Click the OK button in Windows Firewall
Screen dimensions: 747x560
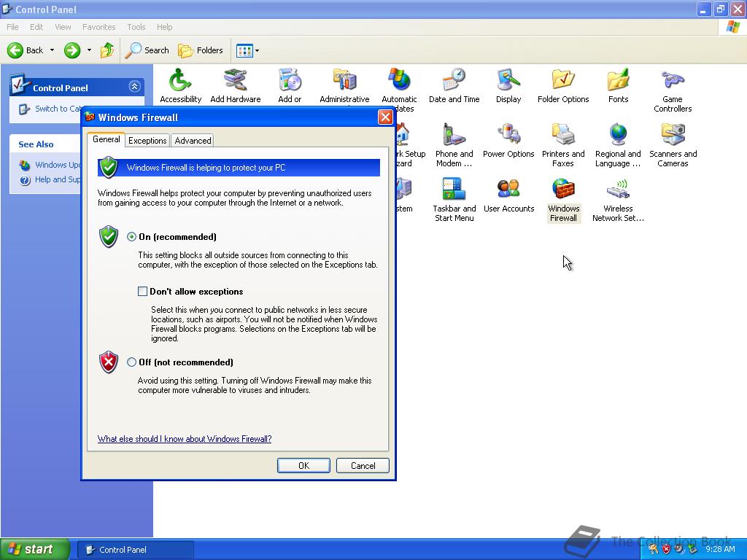pyautogui.click(x=303, y=465)
